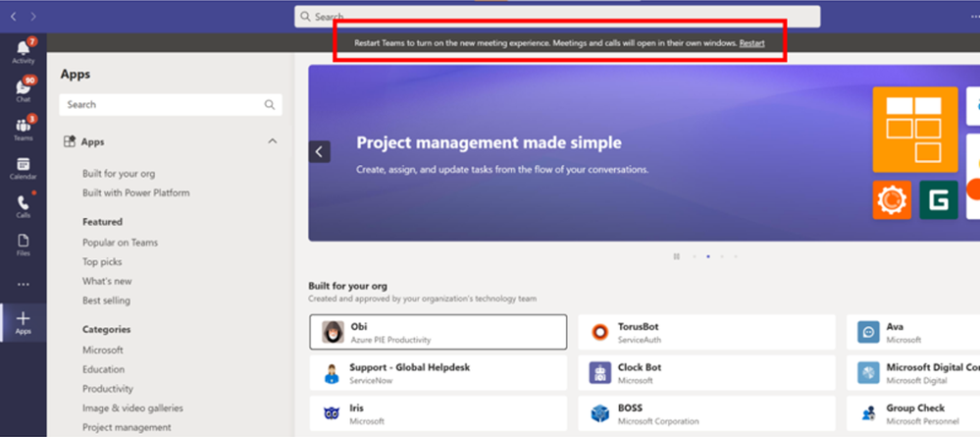Click the Iris owl app icon

332,413
